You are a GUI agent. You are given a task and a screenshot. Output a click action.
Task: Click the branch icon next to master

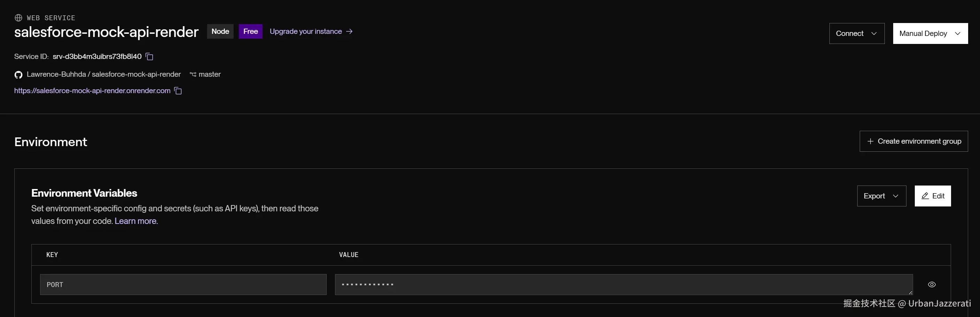point(193,75)
